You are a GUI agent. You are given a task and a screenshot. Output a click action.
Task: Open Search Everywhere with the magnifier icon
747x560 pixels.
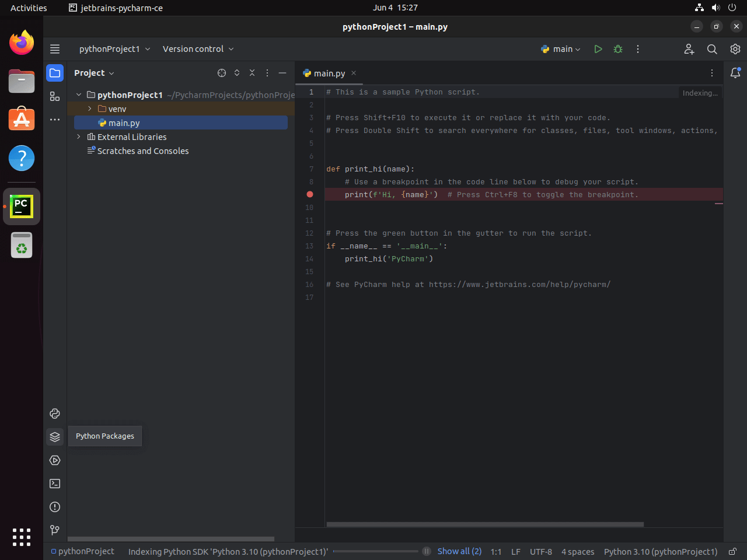(x=712, y=49)
